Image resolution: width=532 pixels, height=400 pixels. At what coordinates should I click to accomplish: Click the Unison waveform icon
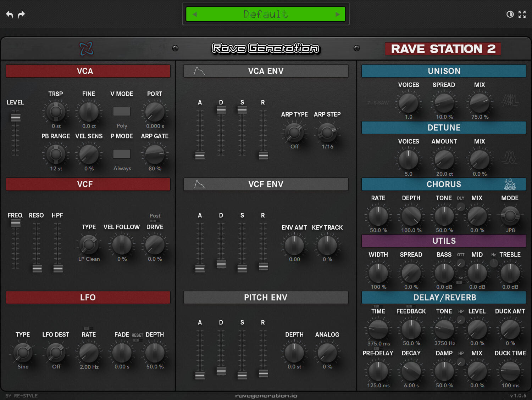pos(510,100)
